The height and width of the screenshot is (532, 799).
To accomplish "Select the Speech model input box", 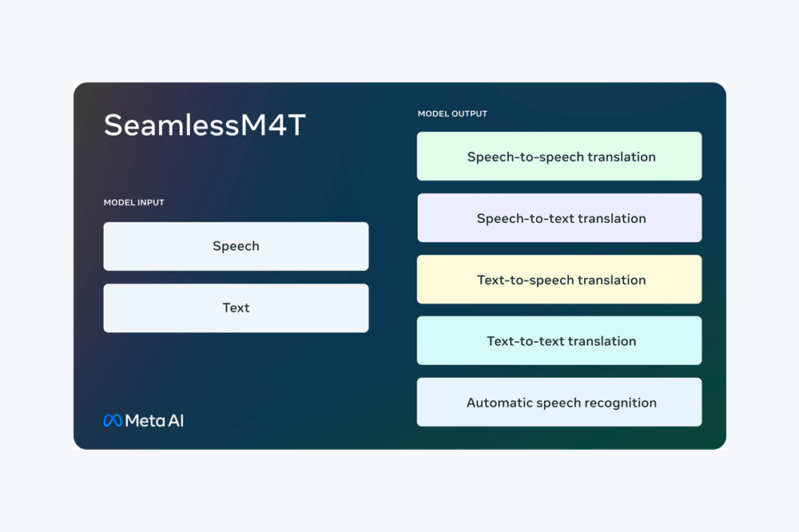I will click(x=236, y=246).
